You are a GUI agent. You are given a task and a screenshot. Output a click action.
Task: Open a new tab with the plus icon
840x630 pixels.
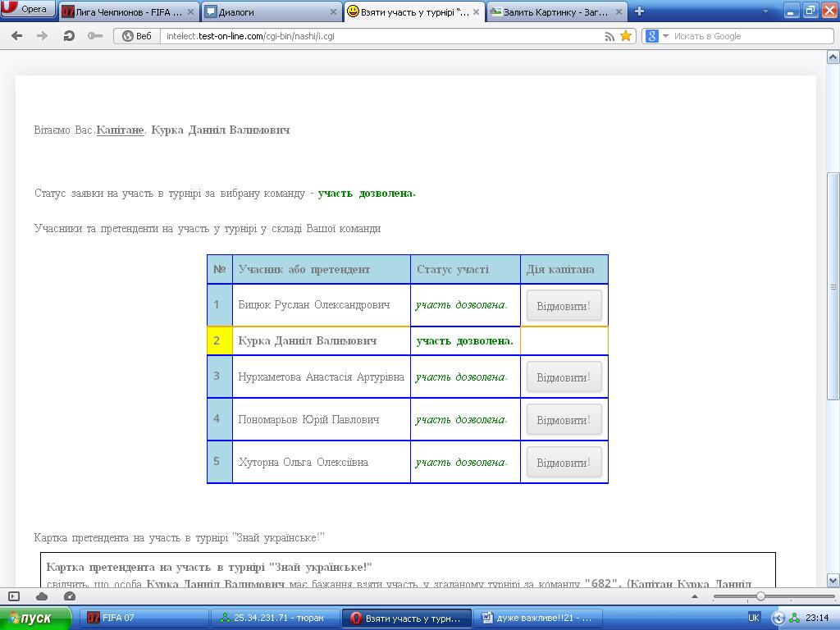pyautogui.click(x=639, y=11)
